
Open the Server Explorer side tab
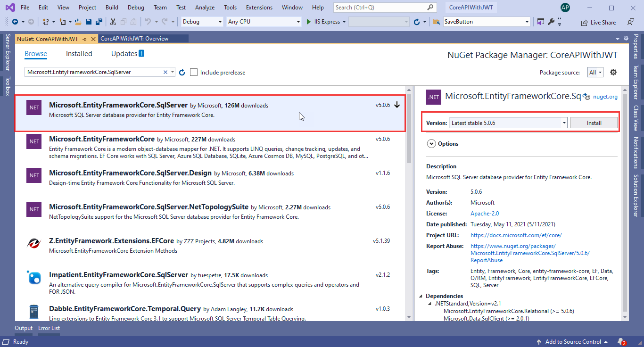click(x=7, y=53)
